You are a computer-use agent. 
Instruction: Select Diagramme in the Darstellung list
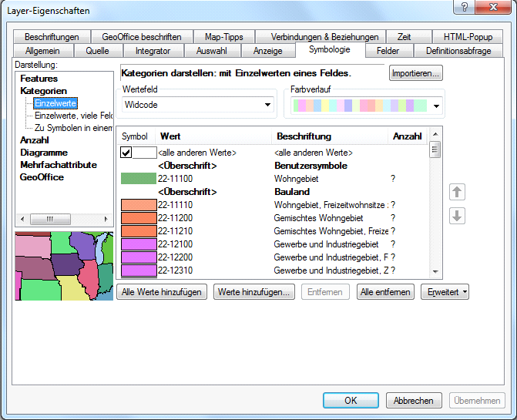43,152
